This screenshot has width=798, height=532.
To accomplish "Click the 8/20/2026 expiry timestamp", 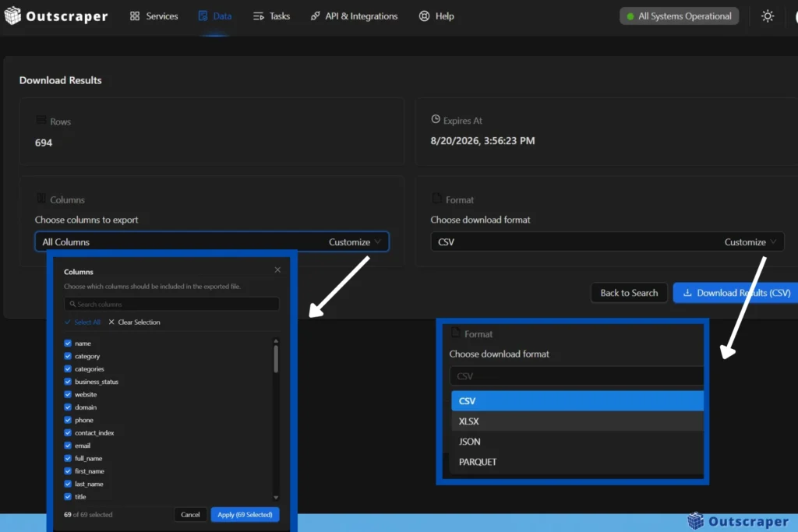I will point(482,140).
